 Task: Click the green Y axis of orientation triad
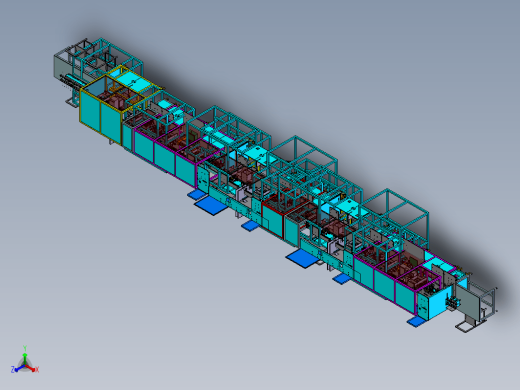[x=25, y=356]
